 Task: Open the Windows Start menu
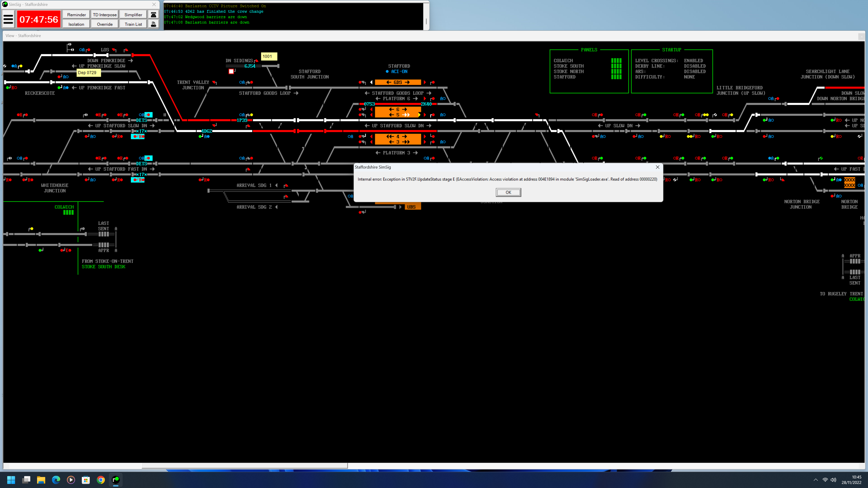(11, 480)
